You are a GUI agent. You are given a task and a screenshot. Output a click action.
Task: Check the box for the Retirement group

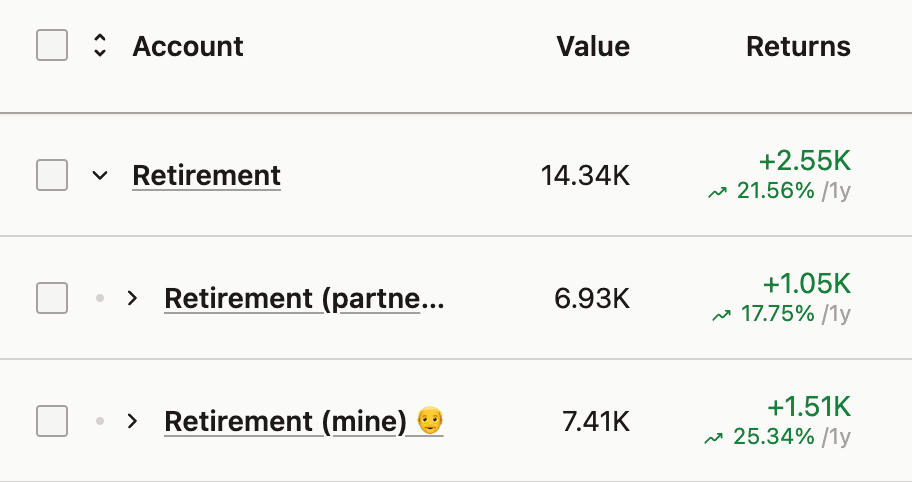click(52, 175)
